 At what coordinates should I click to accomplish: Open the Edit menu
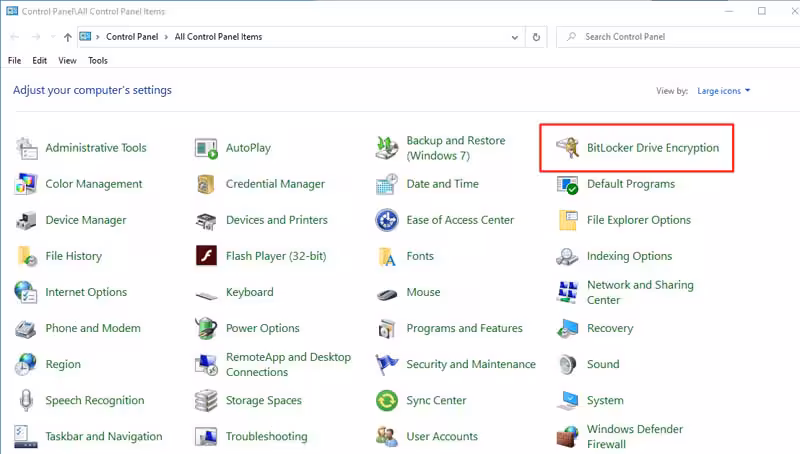[39, 61]
